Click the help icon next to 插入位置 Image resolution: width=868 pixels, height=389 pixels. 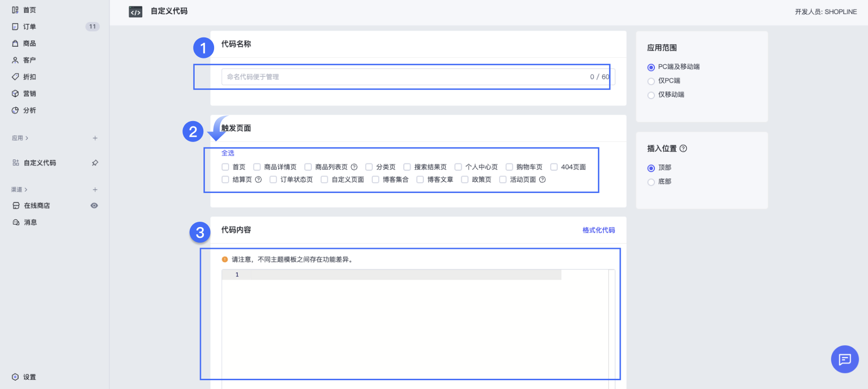tap(683, 149)
